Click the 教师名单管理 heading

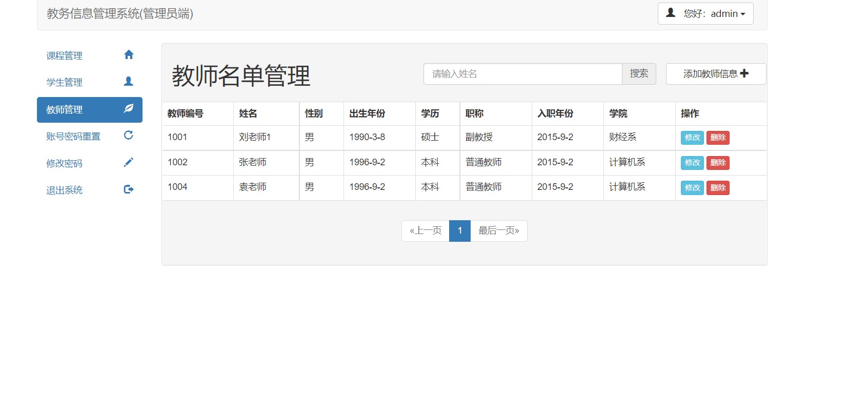[x=241, y=76]
